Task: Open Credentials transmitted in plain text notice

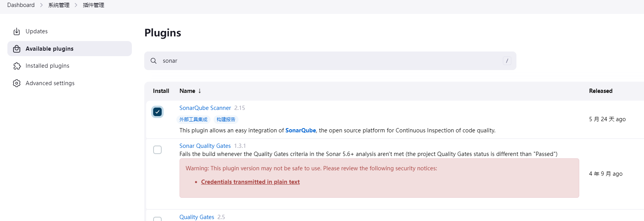Action: point(250,182)
